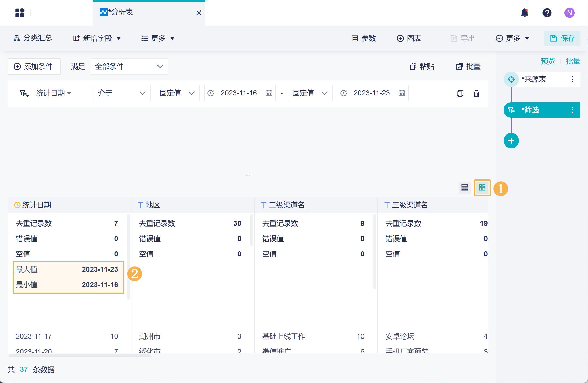Open three-dot menu on 筛选 step
588x383 pixels.
click(572, 110)
